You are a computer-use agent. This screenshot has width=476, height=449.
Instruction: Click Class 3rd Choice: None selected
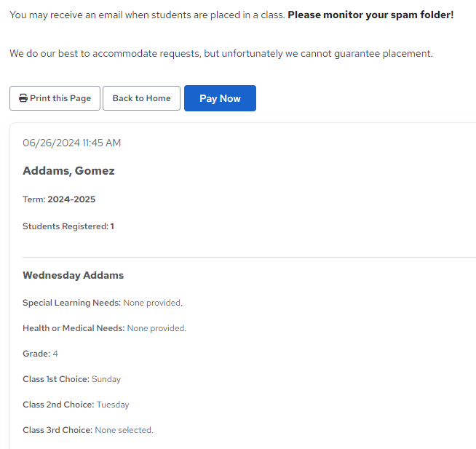(x=88, y=430)
